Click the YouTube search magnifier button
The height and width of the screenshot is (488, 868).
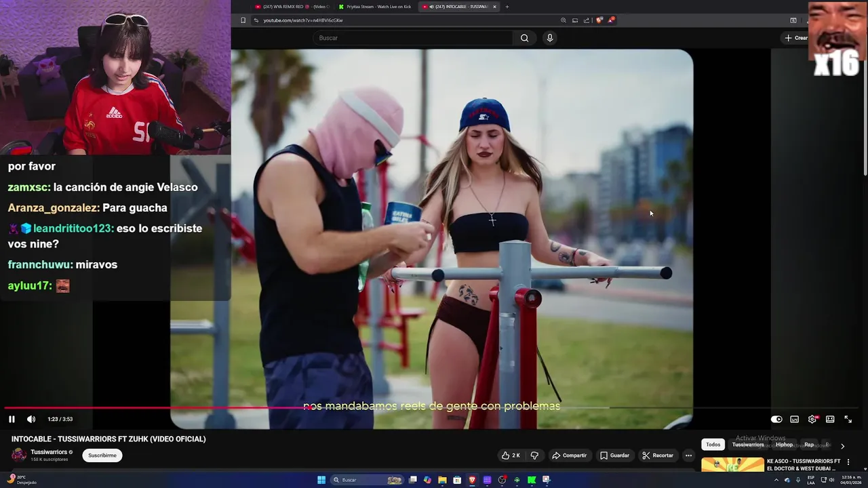524,38
